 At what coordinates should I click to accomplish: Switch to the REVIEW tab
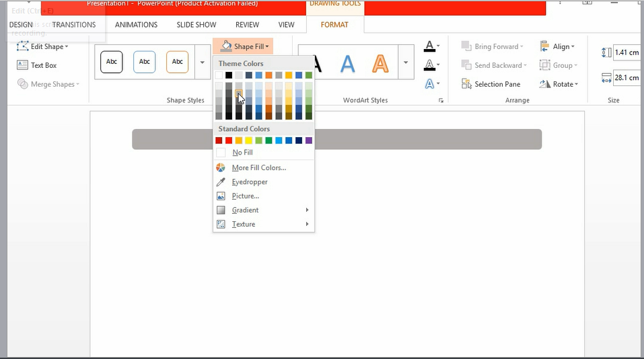pos(247,25)
